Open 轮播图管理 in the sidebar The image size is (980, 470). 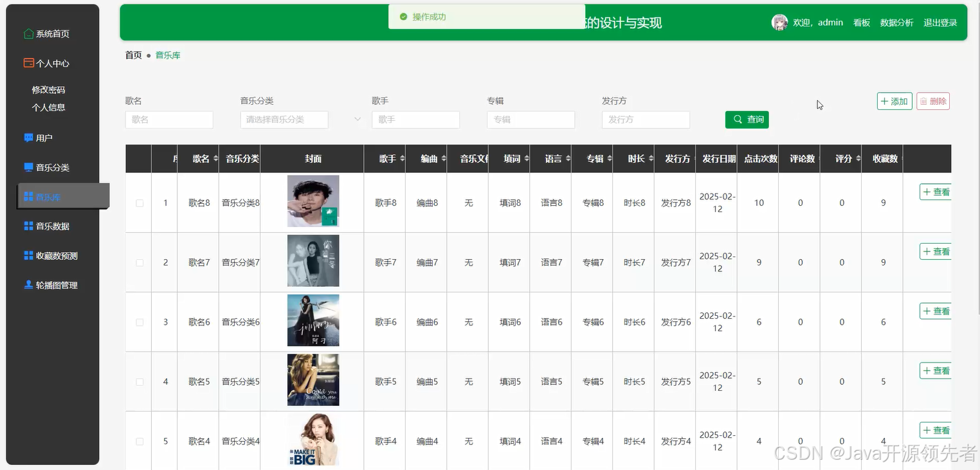tap(57, 285)
